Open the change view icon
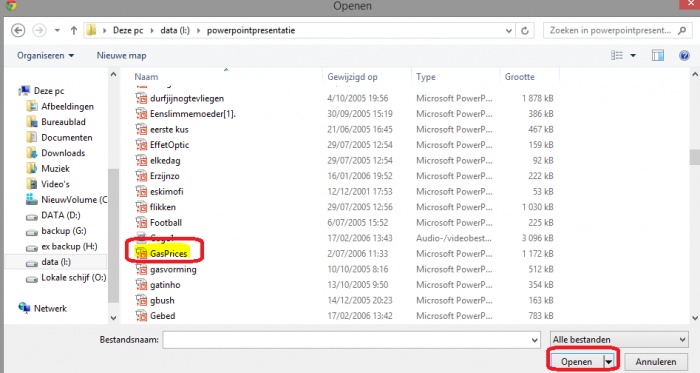This screenshot has height=373, width=700. click(617, 55)
